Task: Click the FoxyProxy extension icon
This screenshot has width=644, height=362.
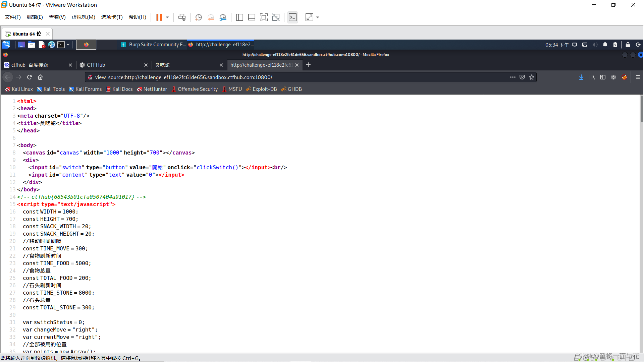Action: coord(624,77)
